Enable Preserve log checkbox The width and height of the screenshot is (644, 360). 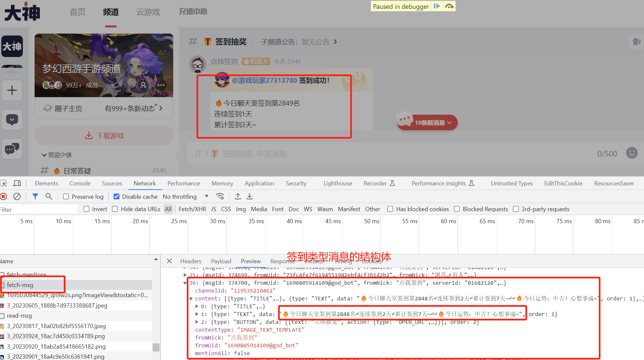tap(66, 196)
